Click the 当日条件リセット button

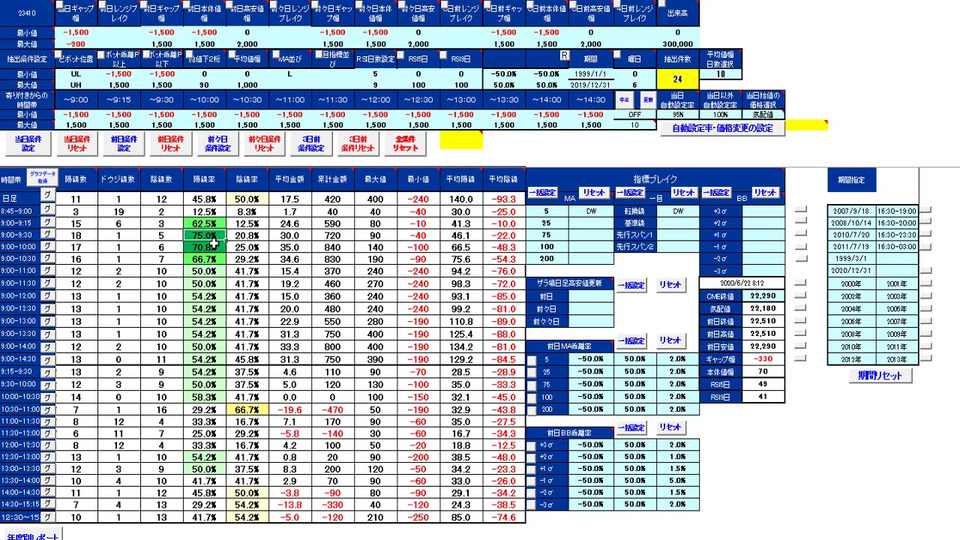click(x=77, y=143)
